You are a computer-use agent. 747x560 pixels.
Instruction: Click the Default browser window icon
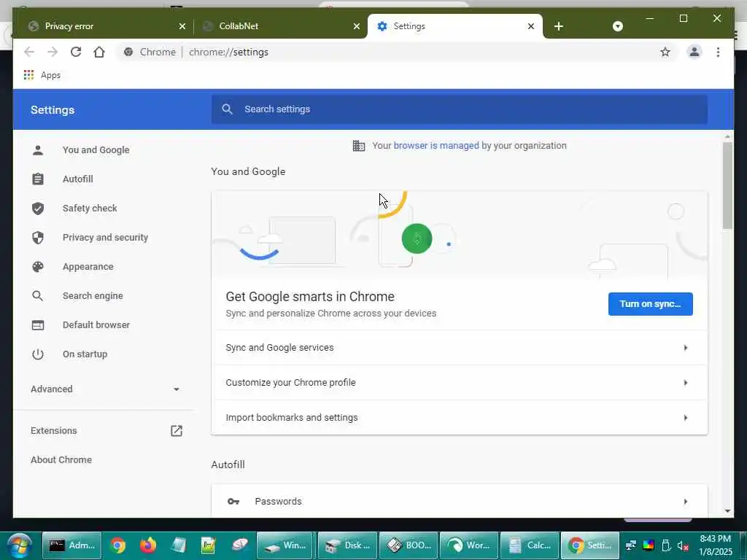(x=38, y=324)
